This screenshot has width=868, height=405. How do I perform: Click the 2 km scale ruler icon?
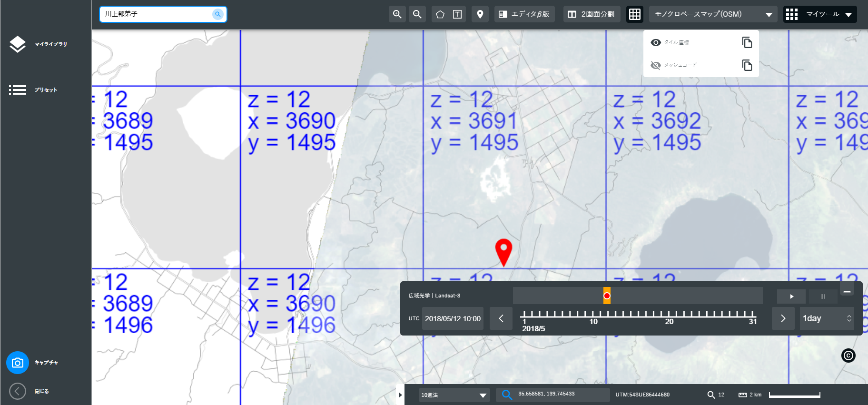click(x=742, y=395)
